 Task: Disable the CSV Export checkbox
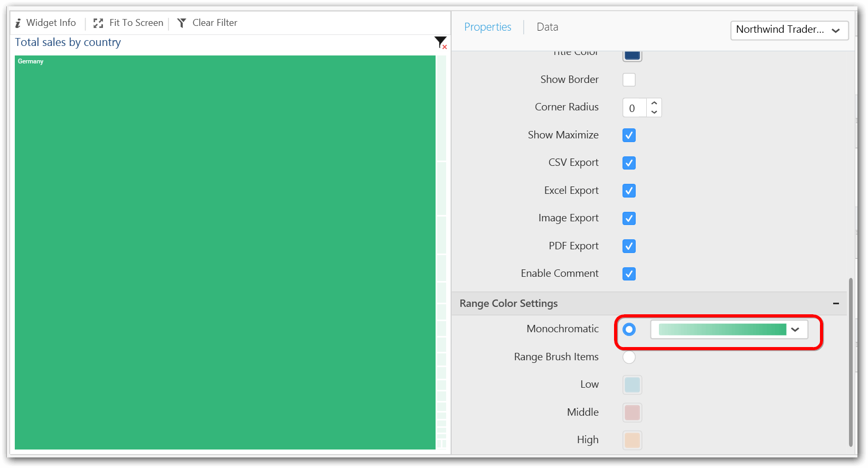[x=629, y=163]
